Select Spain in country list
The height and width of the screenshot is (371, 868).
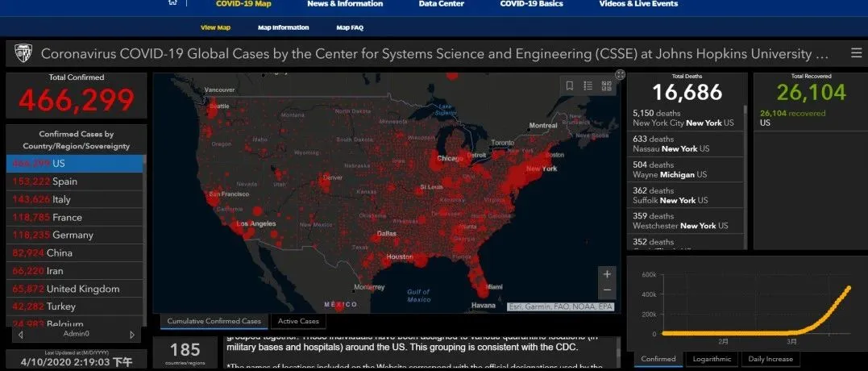74,181
